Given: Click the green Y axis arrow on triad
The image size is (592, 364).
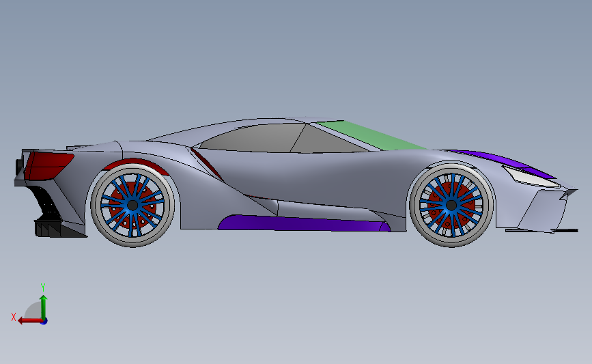Looking at the screenshot, I should 44,307.
